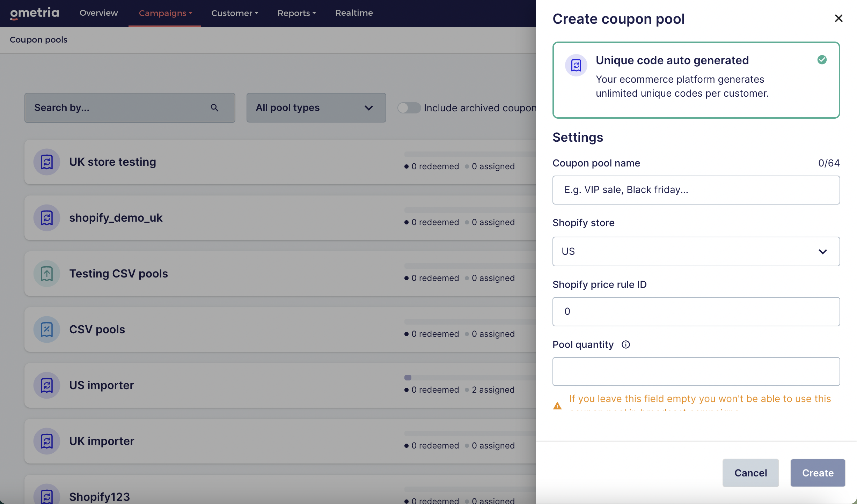Open the UK importer pool

pos(280,441)
